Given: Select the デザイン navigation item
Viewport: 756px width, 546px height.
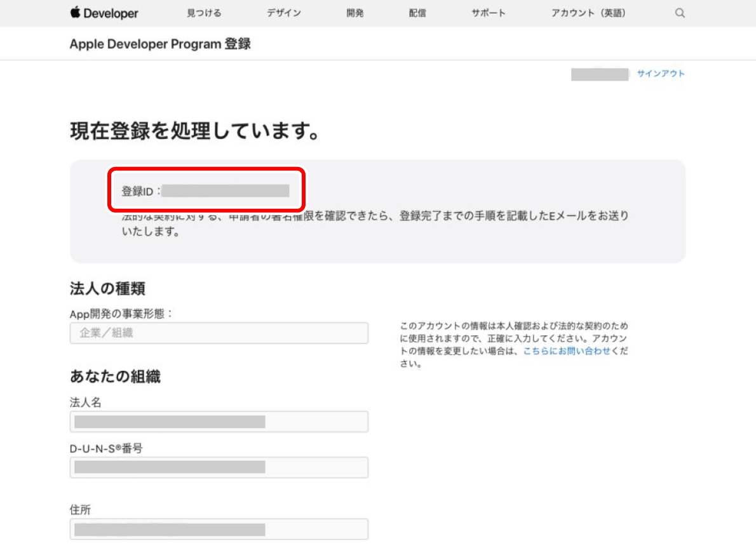Looking at the screenshot, I should tap(284, 13).
